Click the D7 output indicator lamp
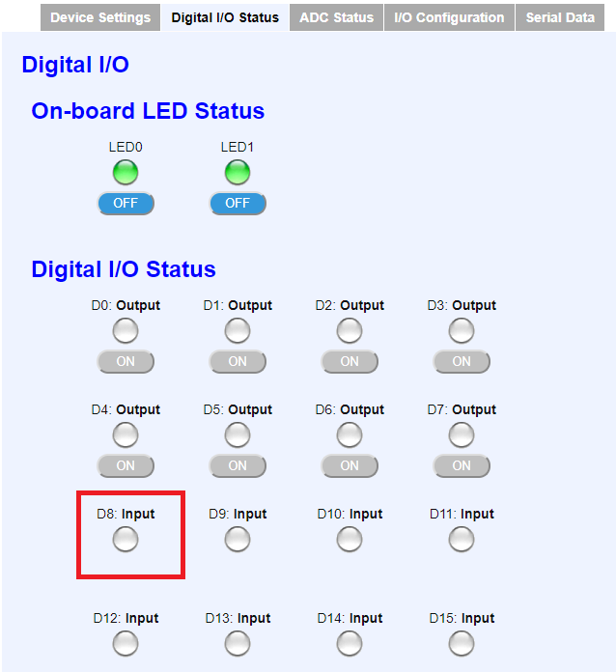The height and width of the screenshot is (672, 616). click(462, 434)
